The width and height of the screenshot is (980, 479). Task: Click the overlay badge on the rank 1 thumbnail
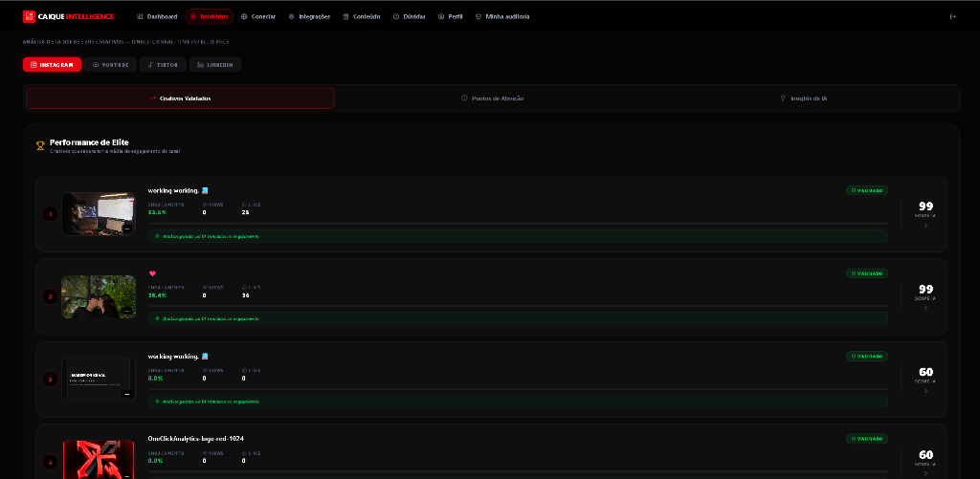point(127,229)
